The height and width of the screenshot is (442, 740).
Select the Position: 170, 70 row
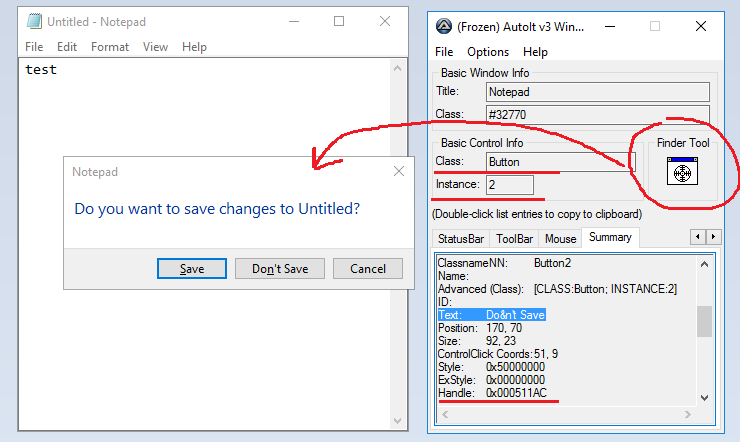(x=479, y=328)
